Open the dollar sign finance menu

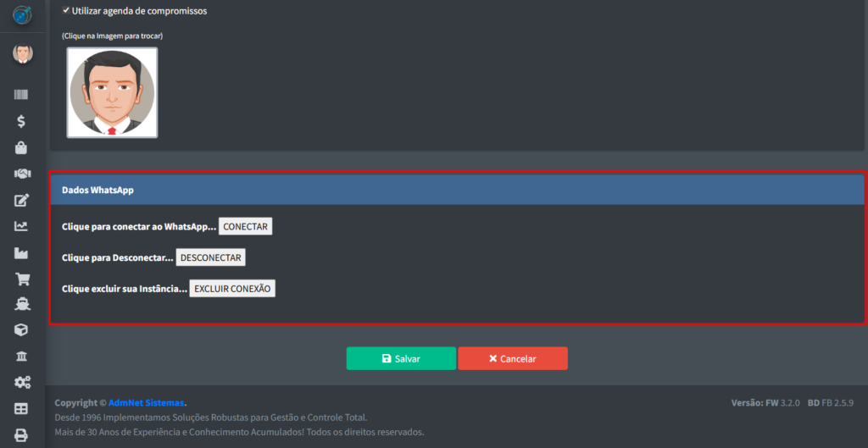(22, 121)
